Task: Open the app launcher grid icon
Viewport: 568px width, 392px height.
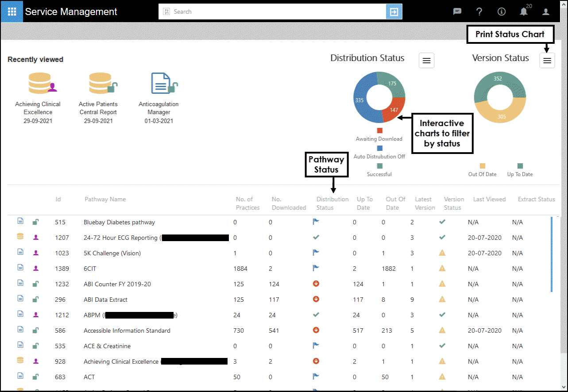Action: click(x=12, y=12)
